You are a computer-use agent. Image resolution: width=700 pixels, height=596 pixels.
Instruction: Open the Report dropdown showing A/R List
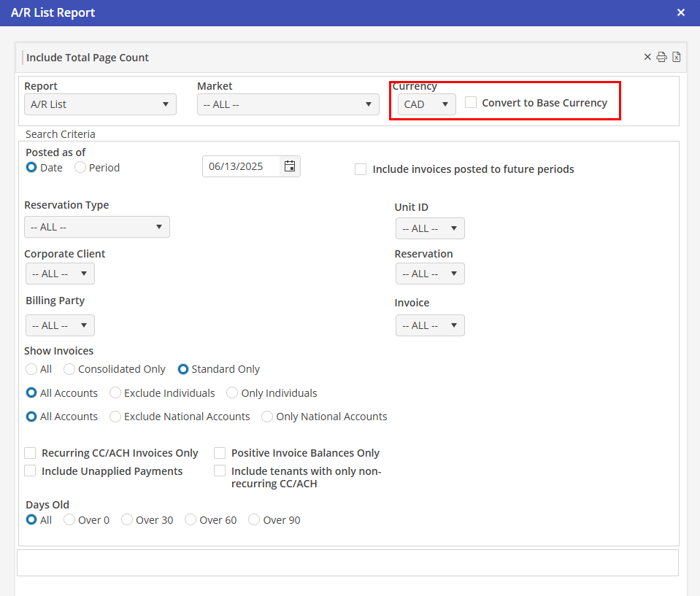[100, 104]
